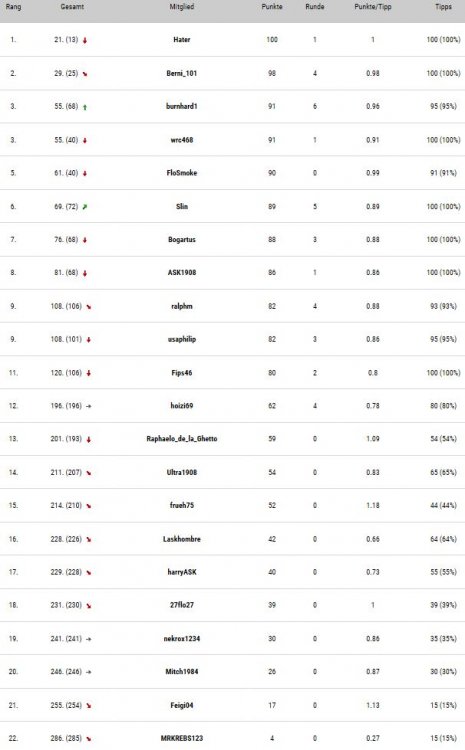Sort by the Gesamt column header

click(72, 7)
